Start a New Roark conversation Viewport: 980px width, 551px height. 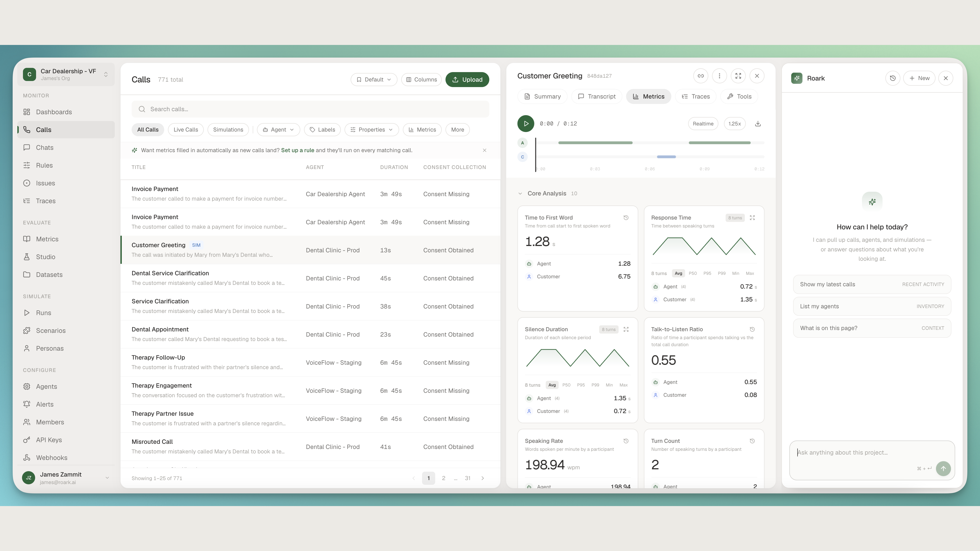coord(919,78)
